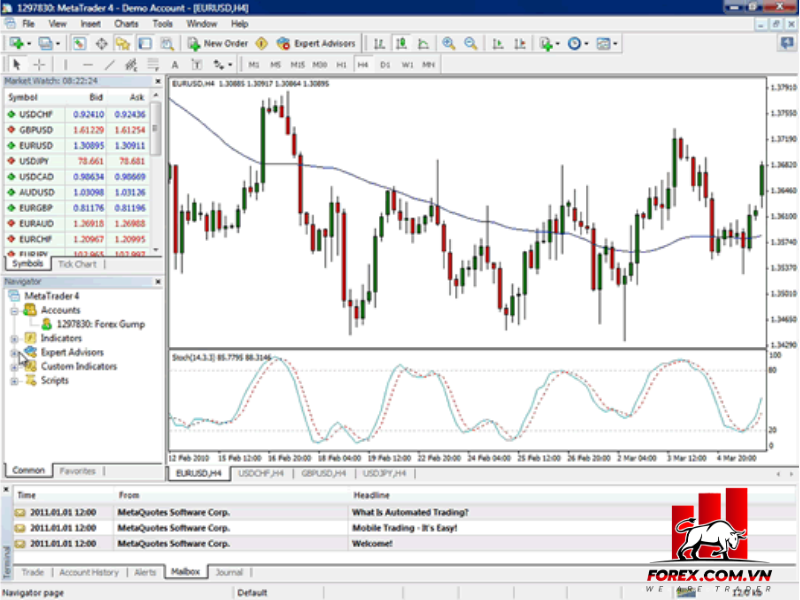Select the Text Label tool
The height and width of the screenshot is (600, 800).
click(x=196, y=64)
